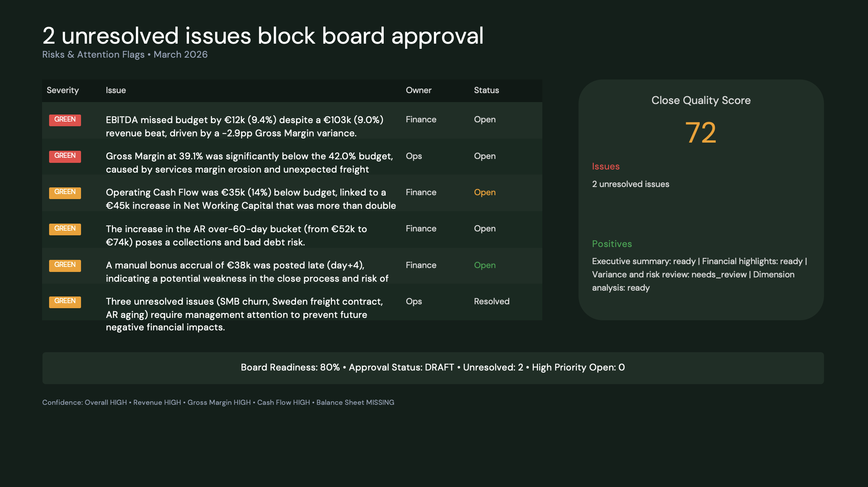Click the green Positives heading
The width and height of the screenshot is (868, 487).
tap(612, 244)
